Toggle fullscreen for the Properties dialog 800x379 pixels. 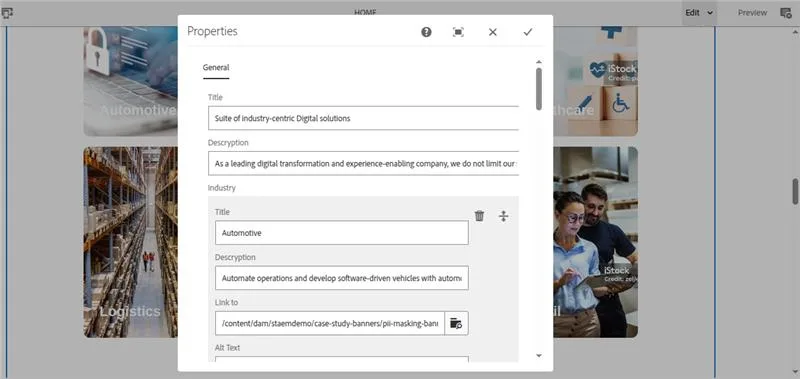458,32
